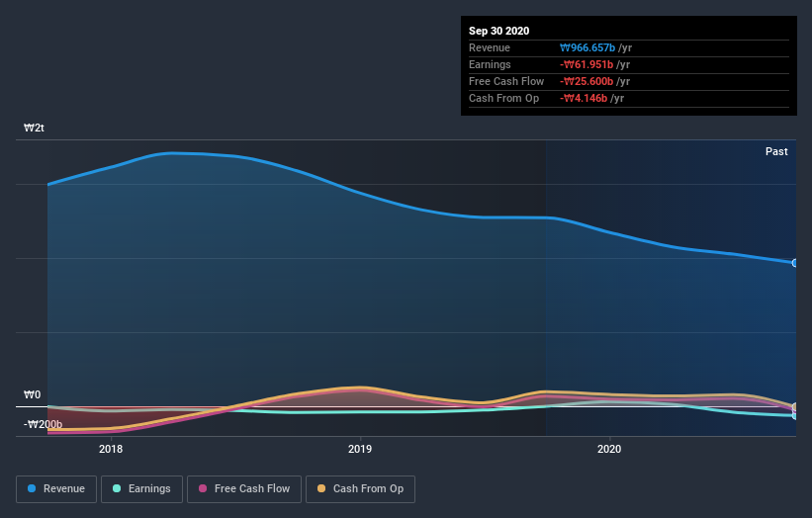Viewport: 812px width, 518px height.
Task: Click the 2020 x-axis label
Action: pos(609,449)
